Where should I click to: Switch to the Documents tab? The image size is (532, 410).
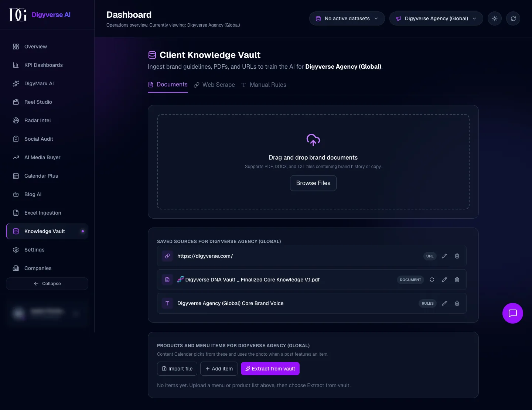pos(168,85)
